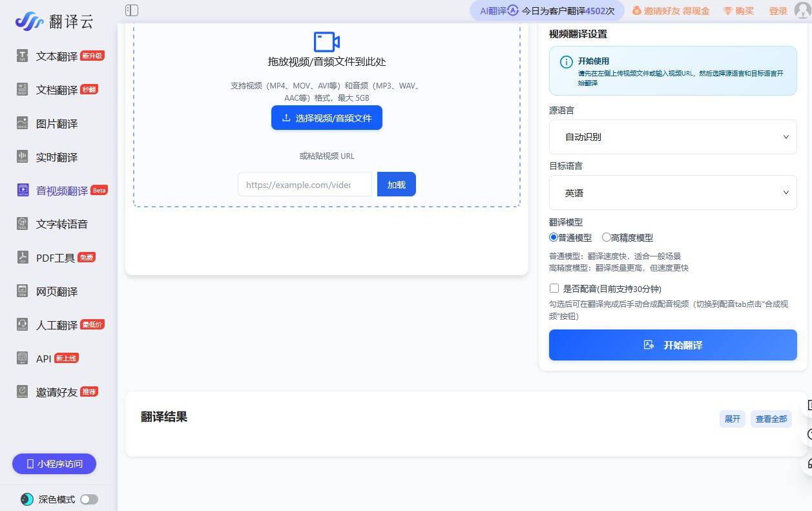Click 登录 to sign in
This screenshot has height=511, width=812.
[778, 11]
